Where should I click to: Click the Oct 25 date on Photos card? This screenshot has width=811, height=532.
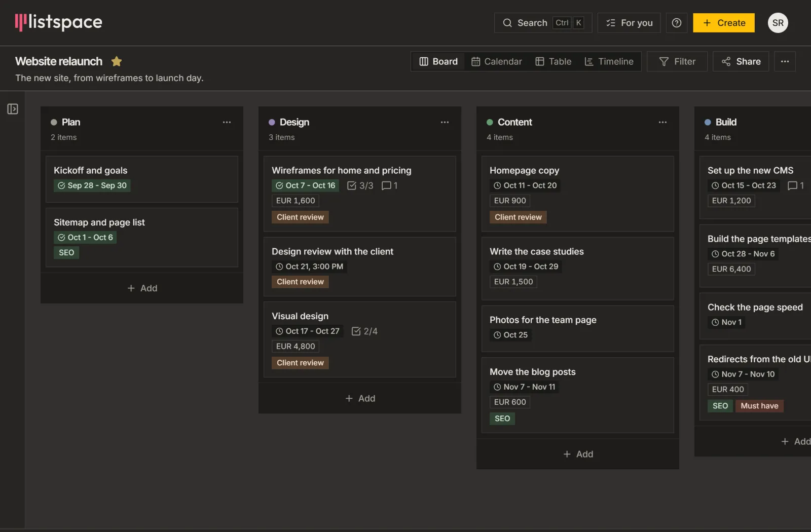[x=510, y=335]
